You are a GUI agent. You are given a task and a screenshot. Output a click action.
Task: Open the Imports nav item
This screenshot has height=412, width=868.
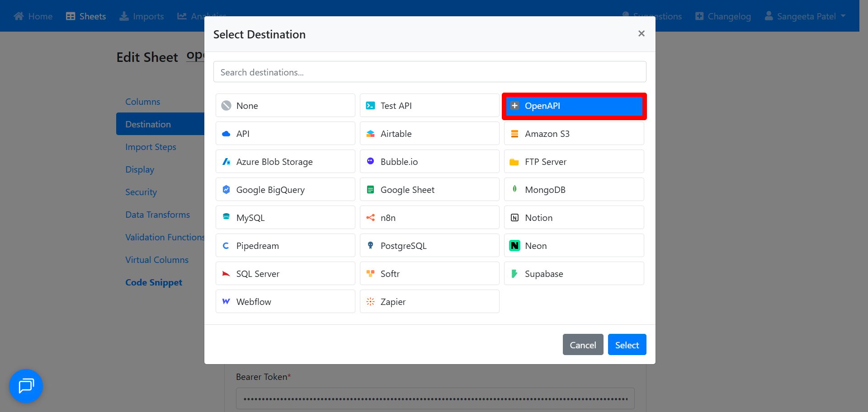pos(142,16)
